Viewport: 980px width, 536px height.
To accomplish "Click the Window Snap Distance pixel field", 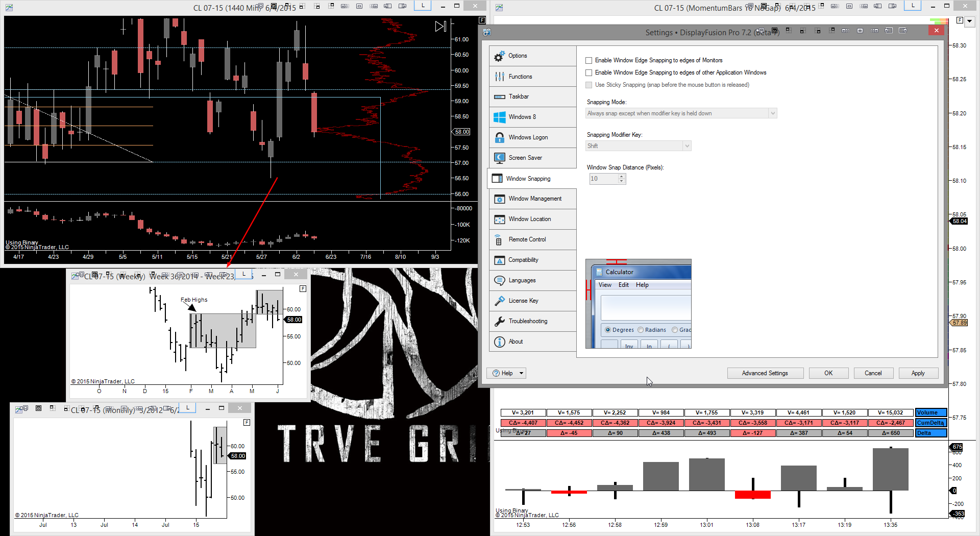I will click(x=603, y=179).
